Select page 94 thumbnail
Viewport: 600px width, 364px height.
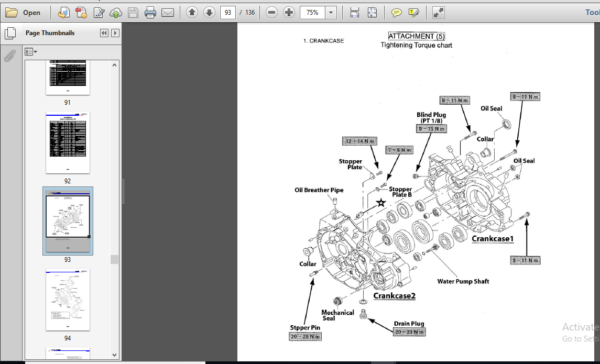point(68,300)
